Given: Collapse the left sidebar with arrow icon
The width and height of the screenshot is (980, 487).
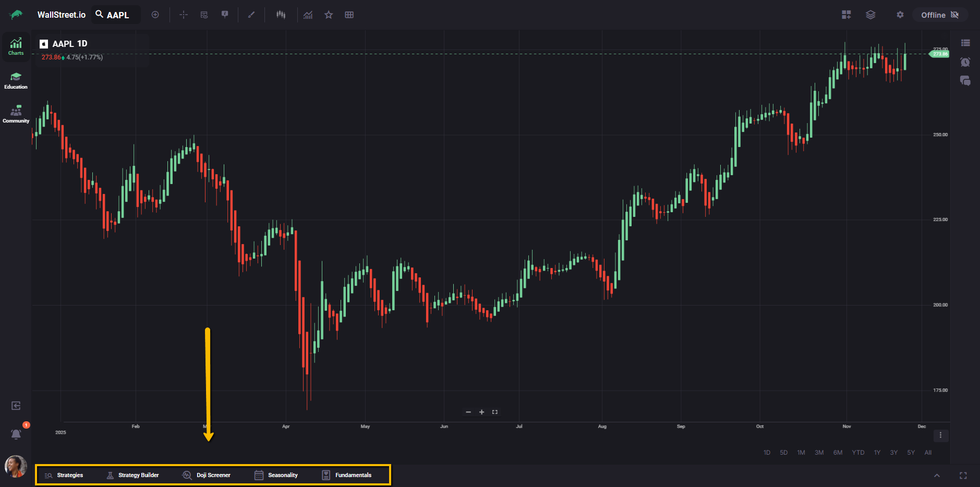Looking at the screenshot, I should [16, 406].
